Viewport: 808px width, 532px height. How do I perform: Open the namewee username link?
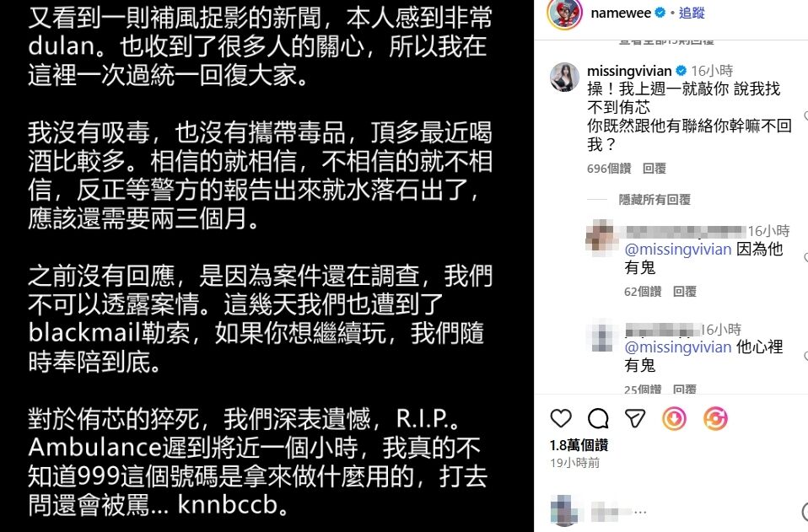coord(621,13)
